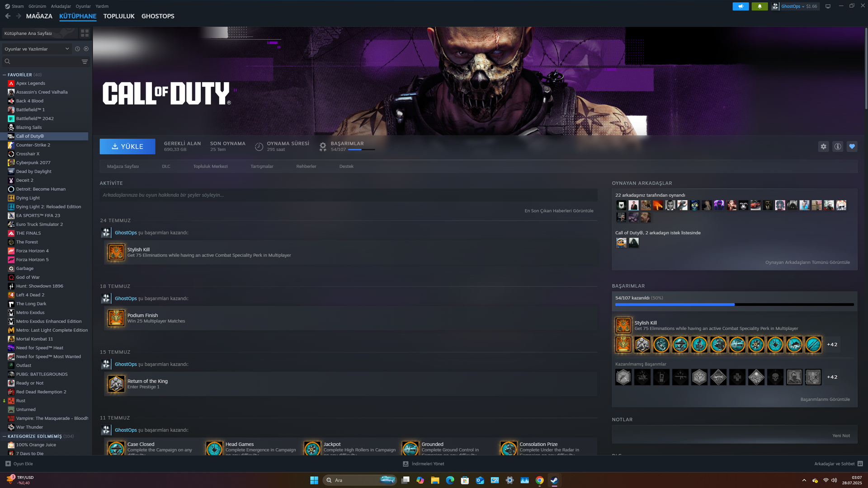The width and height of the screenshot is (868, 488).
Task: Show game info panel icon
Action: point(838,146)
